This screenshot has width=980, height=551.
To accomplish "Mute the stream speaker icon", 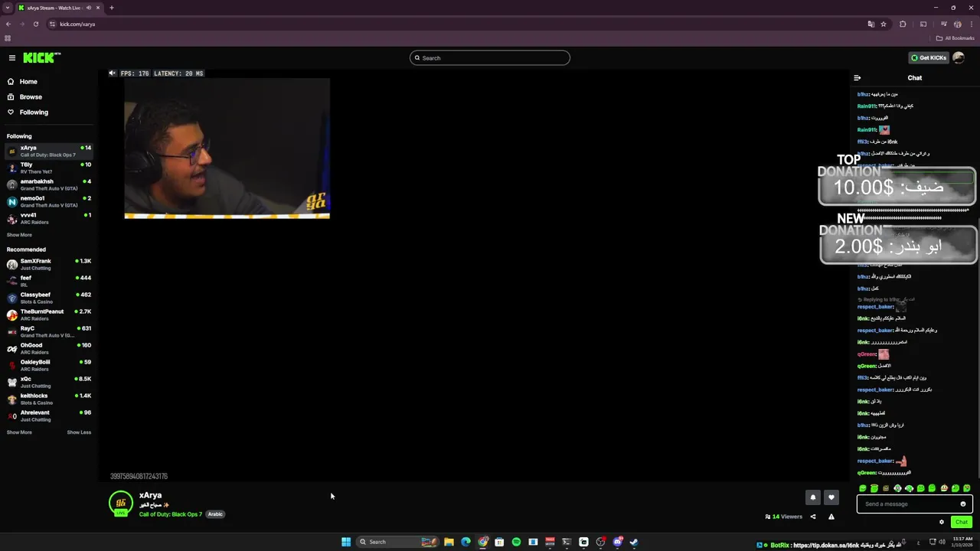I will tap(113, 73).
